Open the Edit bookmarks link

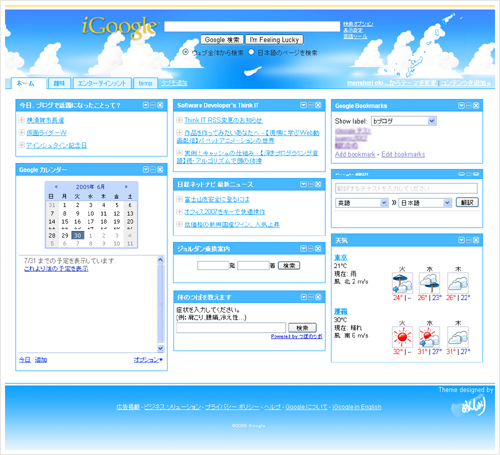pos(403,154)
